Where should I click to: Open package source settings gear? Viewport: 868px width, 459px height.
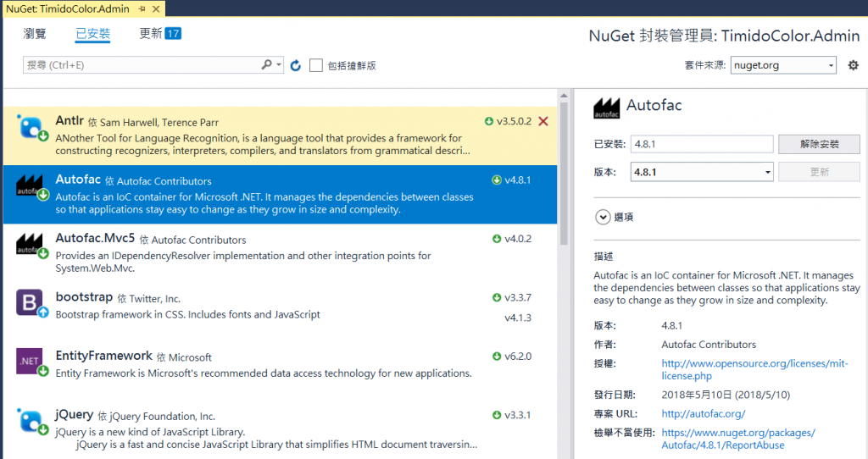(x=853, y=65)
